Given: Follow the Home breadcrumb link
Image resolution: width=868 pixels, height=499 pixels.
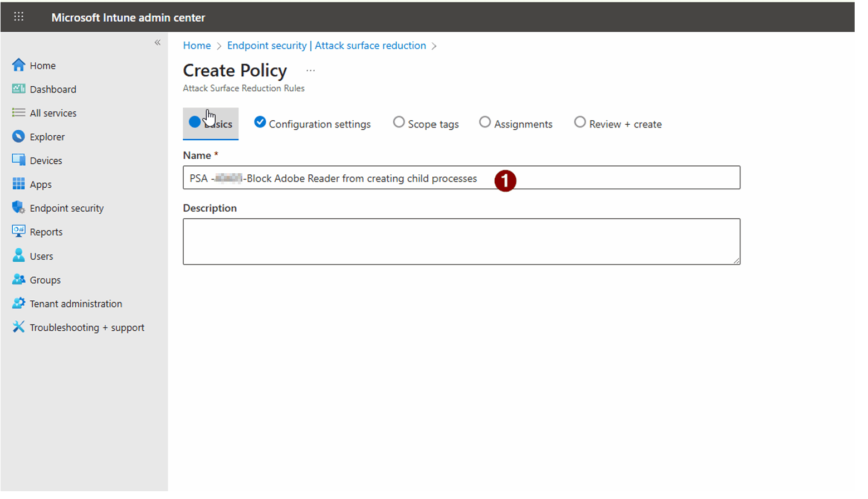Looking at the screenshot, I should [x=197, y=46].
